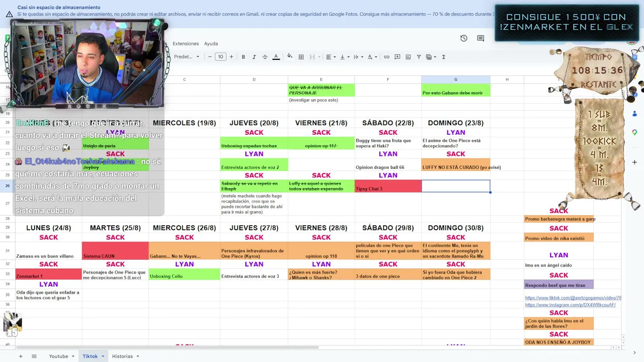Toggle italic formatting
The height and width of the screenshot is (362, 644).
point(254,57)
